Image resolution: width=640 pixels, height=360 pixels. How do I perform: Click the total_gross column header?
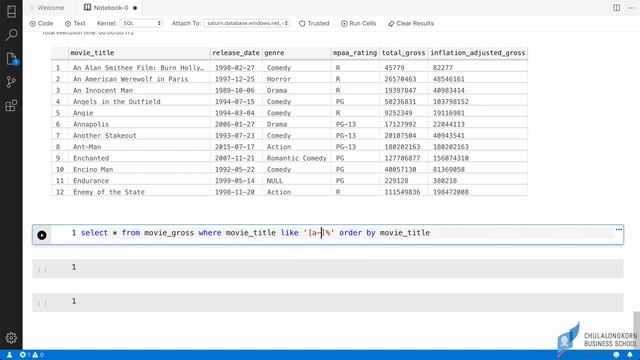point(403,53)
